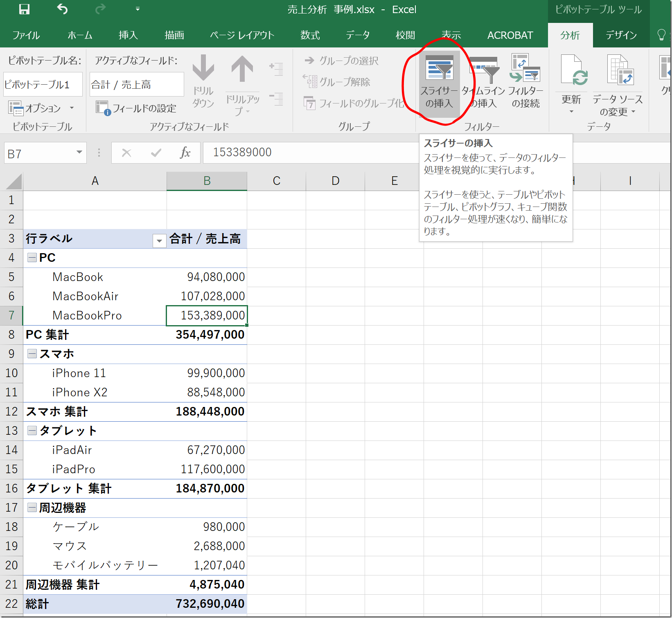The height and width of the screenshot is (618, 672).
Task: Save the workbook with floppy icon
Action: (24, 9)
